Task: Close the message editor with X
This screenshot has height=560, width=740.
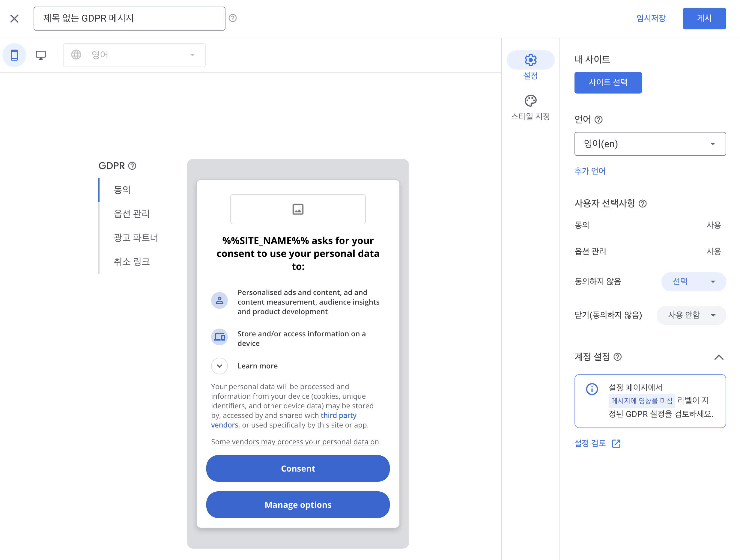Action: [14, 18]
